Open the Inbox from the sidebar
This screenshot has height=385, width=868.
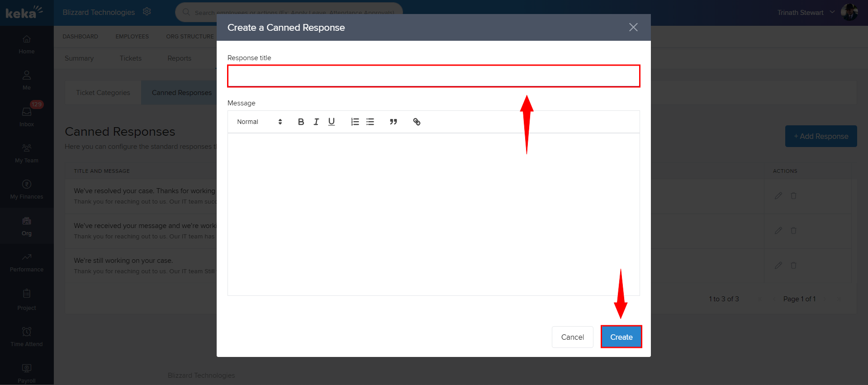tap(27, 116)
